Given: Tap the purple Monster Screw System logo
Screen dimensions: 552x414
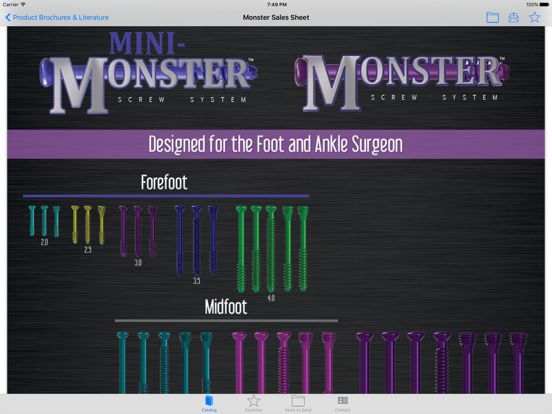Looking at the screenshot, I should click(402, 83).
